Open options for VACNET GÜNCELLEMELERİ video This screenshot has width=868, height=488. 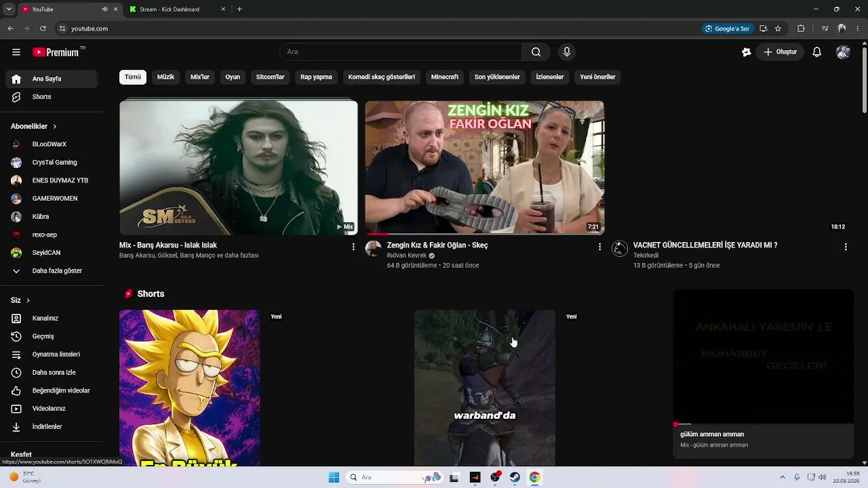click(x=846, y=247)
